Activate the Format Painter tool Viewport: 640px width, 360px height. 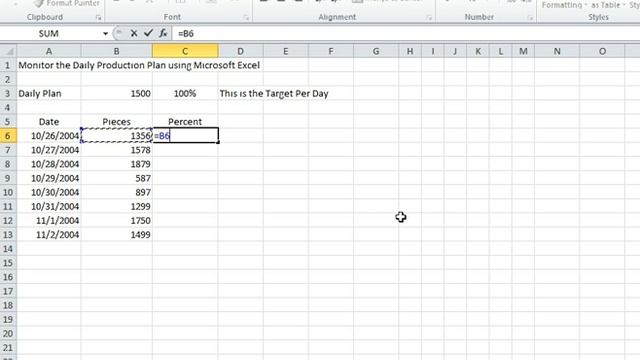tap(67, 4)
